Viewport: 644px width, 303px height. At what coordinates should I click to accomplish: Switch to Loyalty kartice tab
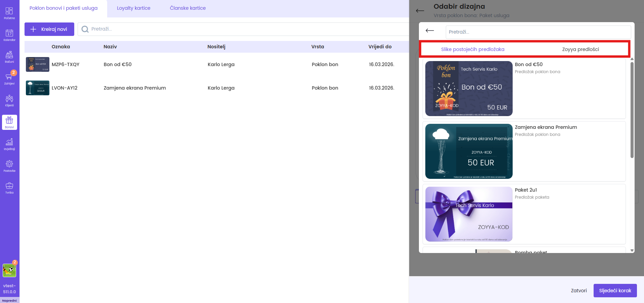click(133, 8)
